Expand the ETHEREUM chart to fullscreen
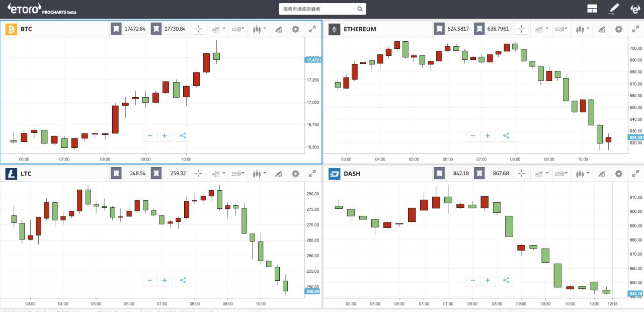Image resolution: width=644 pixels, height=312 pixels. pos(635,29)
